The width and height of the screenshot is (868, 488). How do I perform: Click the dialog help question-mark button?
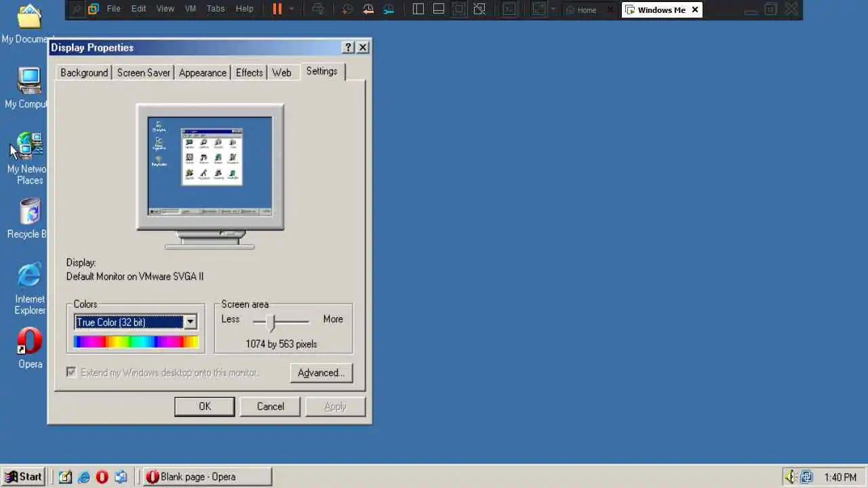pyautogui.click(x=348, y=47)
